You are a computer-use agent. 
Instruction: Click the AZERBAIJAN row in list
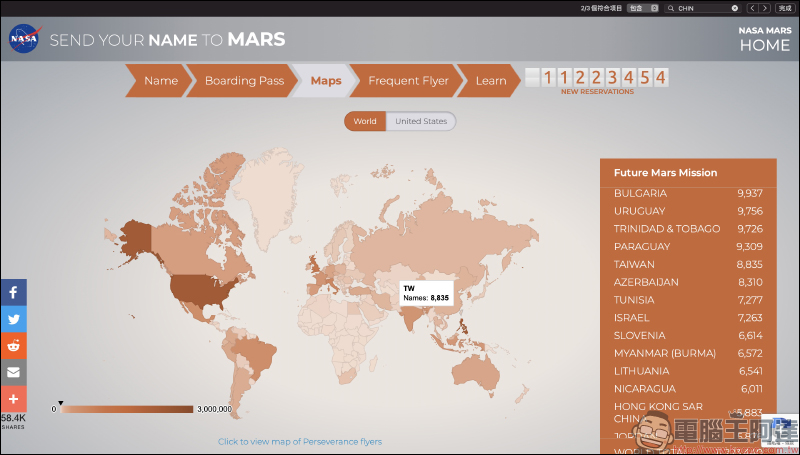click(x=688, y=282)
